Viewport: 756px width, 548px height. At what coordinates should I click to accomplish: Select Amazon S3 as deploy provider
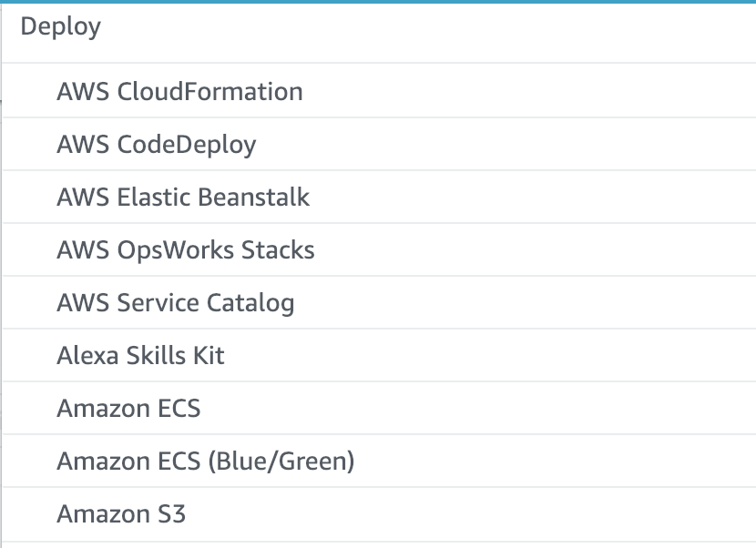(x=121, y=513)
